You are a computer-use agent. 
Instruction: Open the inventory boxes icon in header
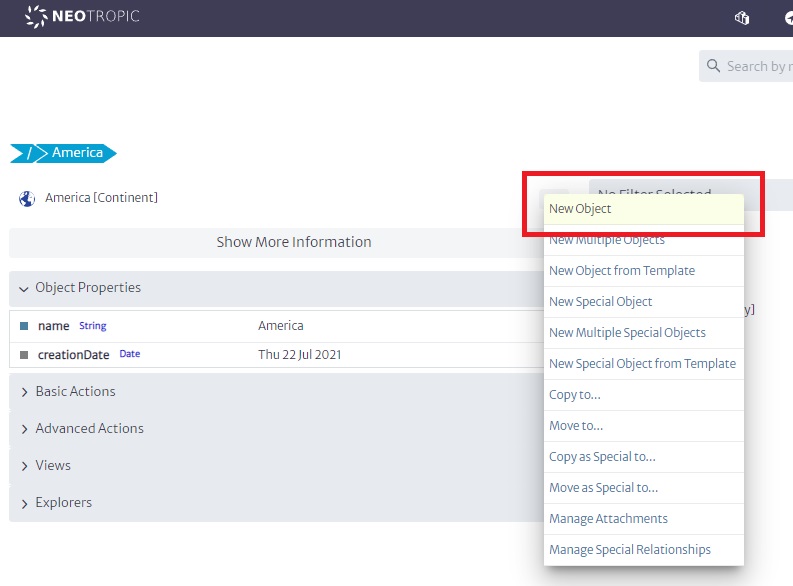(742, 18)
